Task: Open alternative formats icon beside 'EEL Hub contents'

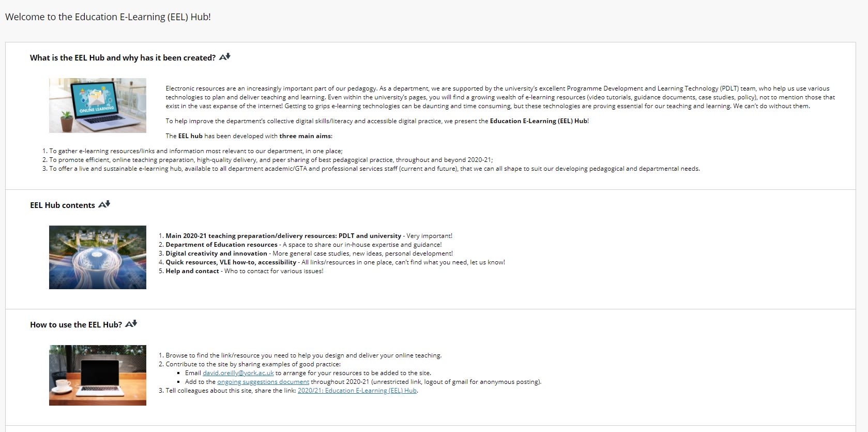Action: pos(104,204)
